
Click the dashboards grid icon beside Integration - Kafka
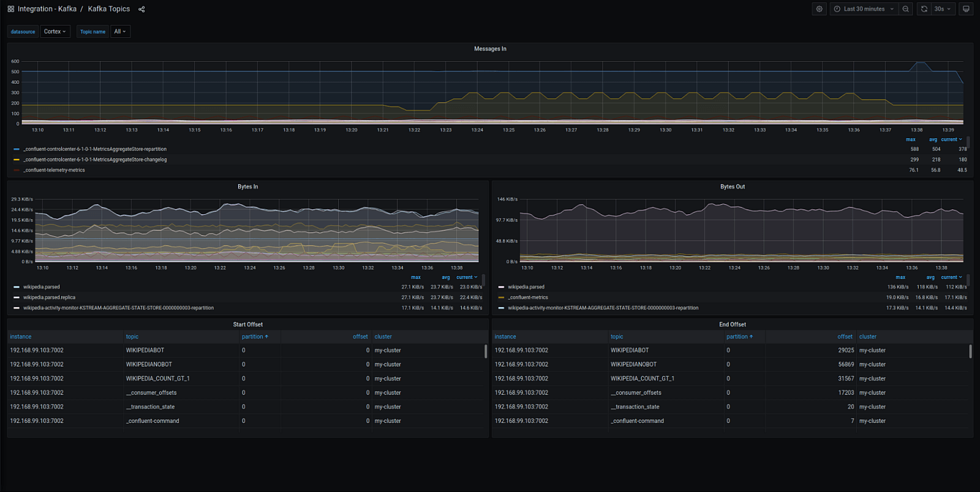(10, 9)
